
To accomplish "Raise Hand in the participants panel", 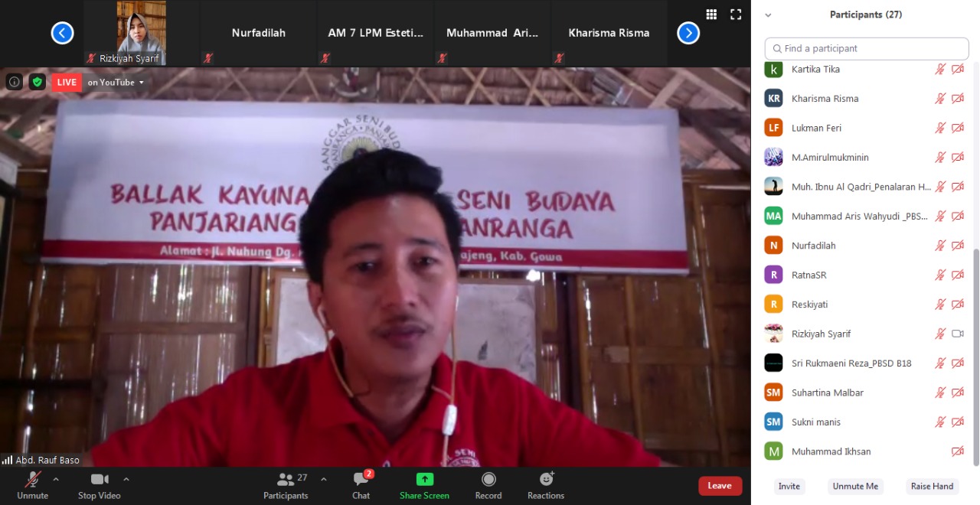I will [x=932, y=486].
